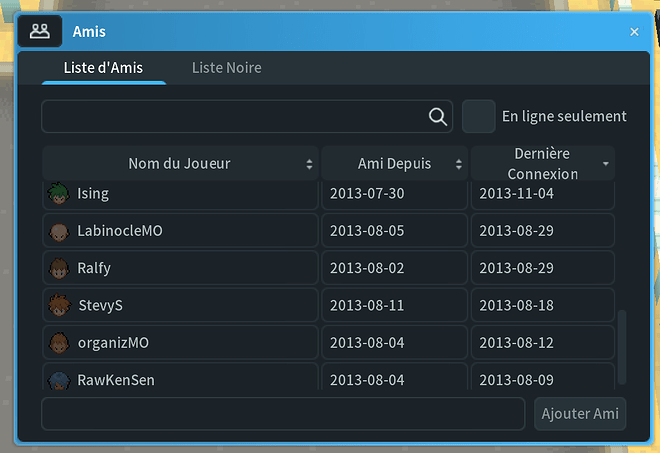Click LabinocleMO's avatar icon
The height and width of the screenshot is (453, 660).
click(x=59, y=231)
